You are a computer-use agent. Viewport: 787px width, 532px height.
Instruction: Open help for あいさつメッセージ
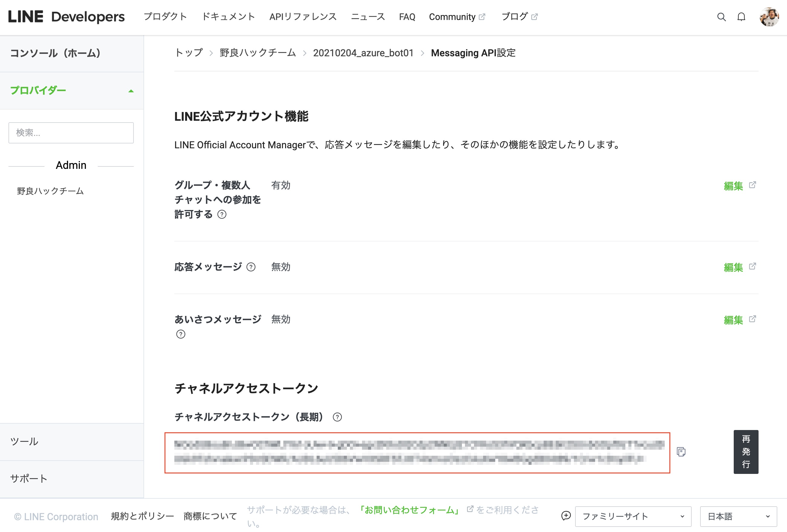click(181, 334)
